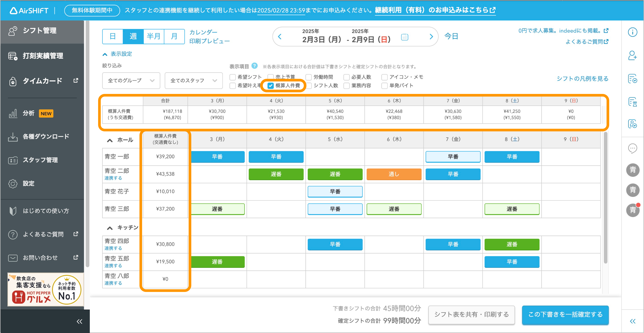Enable the シフト人数 checkbox
The image size is (644, 333).
309,86
